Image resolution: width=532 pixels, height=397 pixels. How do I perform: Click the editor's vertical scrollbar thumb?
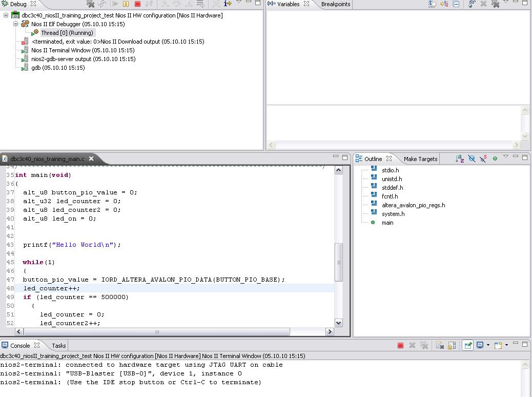click(x=338, y=262)
